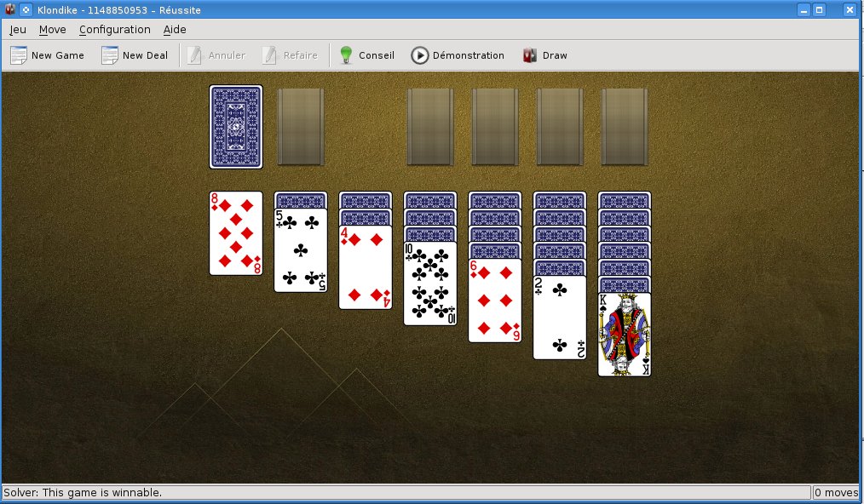The image size is (864, 504).
Task: Click the third empty foundation slot
Action: [560, 127]
